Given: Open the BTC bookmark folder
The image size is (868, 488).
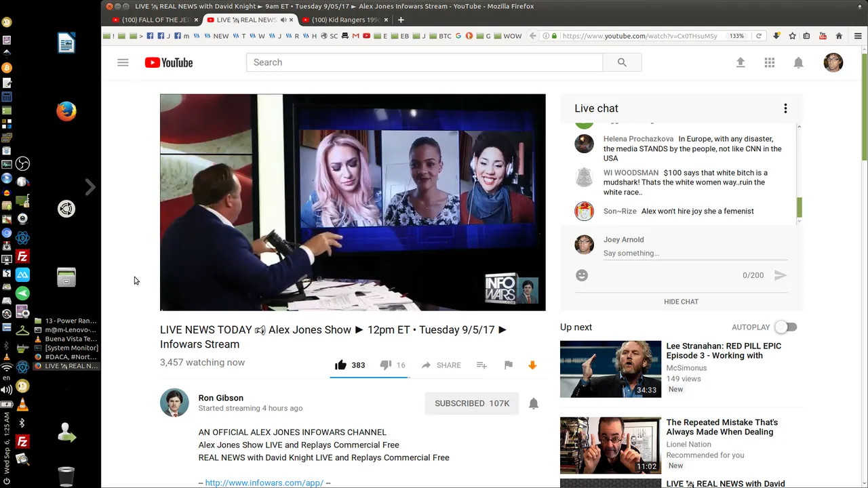Looking at the screenshot, I should pos(441,36).
